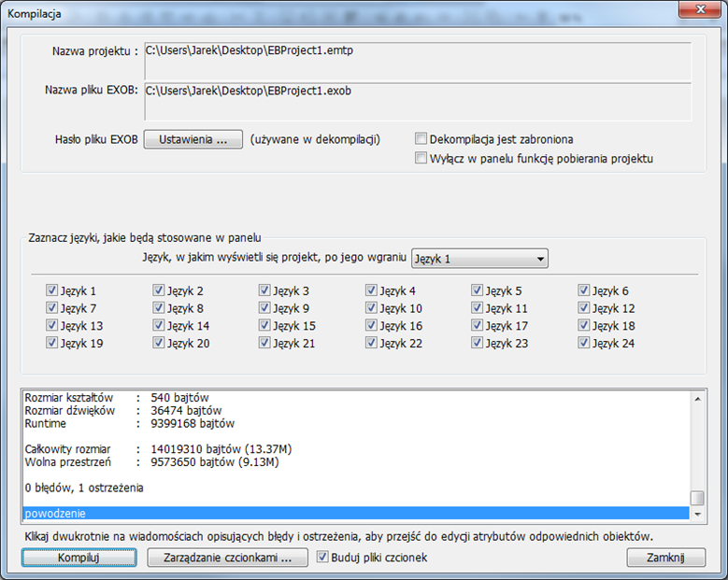Screen dimensions: 728x580
Task: Toggle Język 20 checkbox
Action: 158,343
